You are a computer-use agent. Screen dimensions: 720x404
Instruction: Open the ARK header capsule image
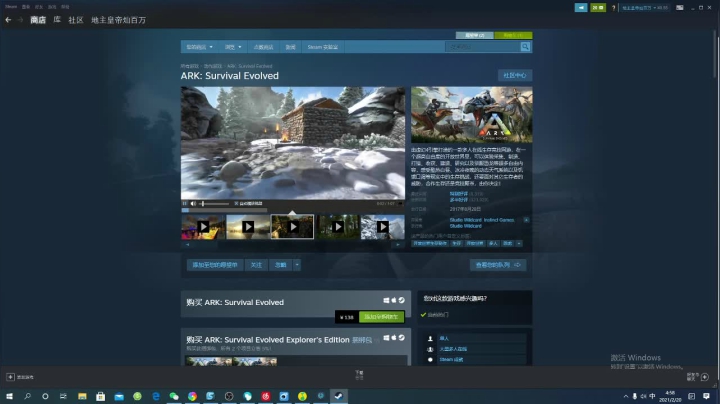472,115
